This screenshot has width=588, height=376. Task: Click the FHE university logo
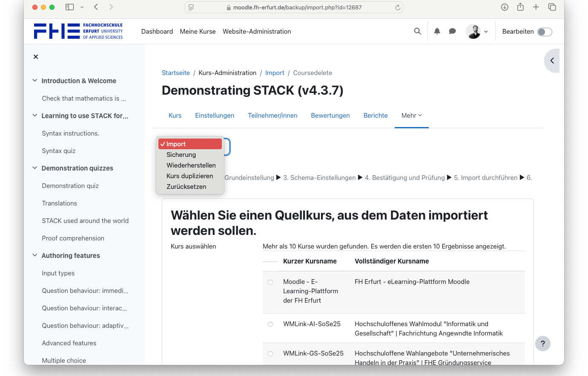pyautogui.click(x=78, y=31)
